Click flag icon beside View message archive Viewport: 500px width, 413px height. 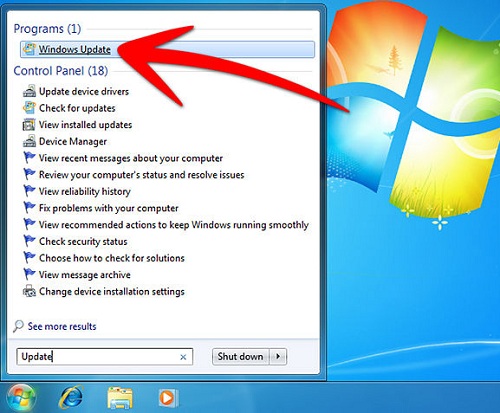tap(29, 274)
